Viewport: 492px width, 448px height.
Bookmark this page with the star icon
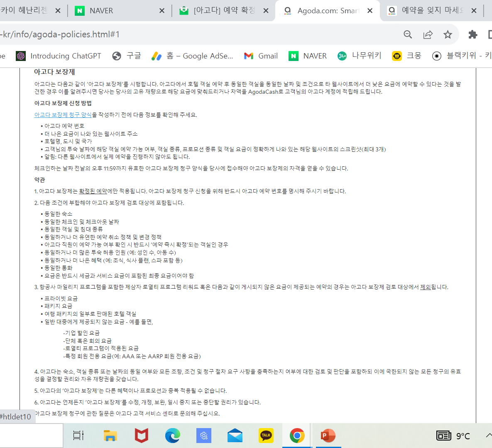pos(448,34)
